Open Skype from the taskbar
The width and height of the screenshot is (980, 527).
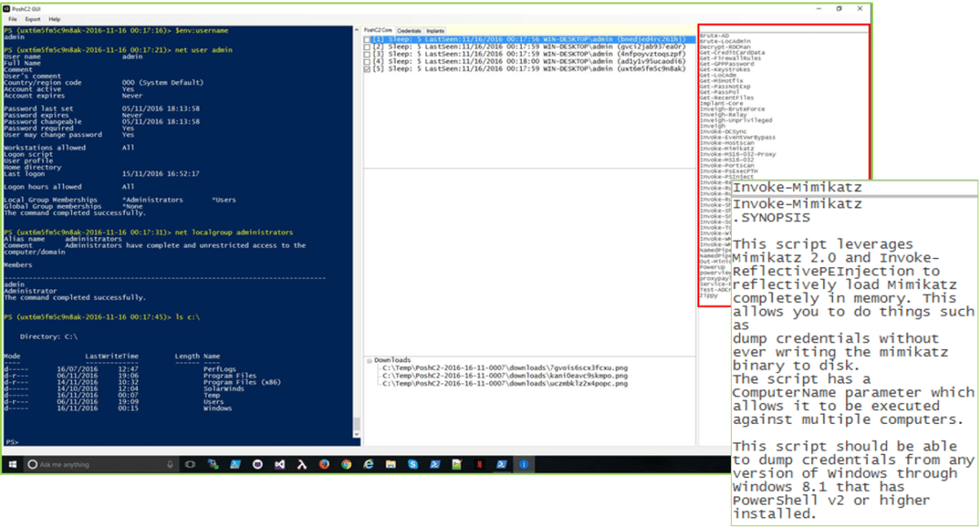(412, 463)
